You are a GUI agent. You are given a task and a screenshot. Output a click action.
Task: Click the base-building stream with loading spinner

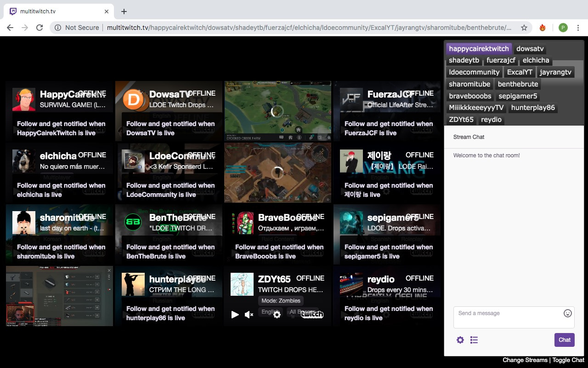click(277, 172)
